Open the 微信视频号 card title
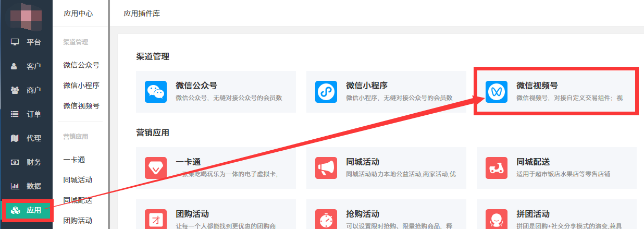This screenshot has height=229, width=644. [x=537, y=86]
